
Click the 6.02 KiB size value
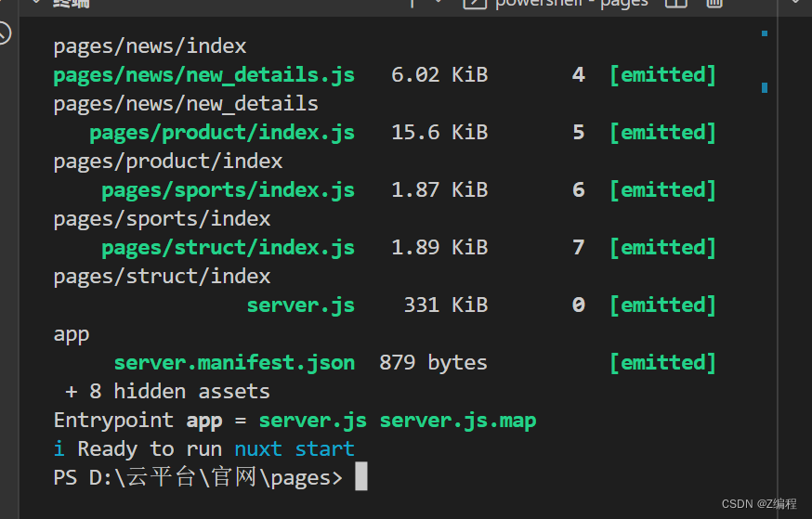[x=439, y=75]
